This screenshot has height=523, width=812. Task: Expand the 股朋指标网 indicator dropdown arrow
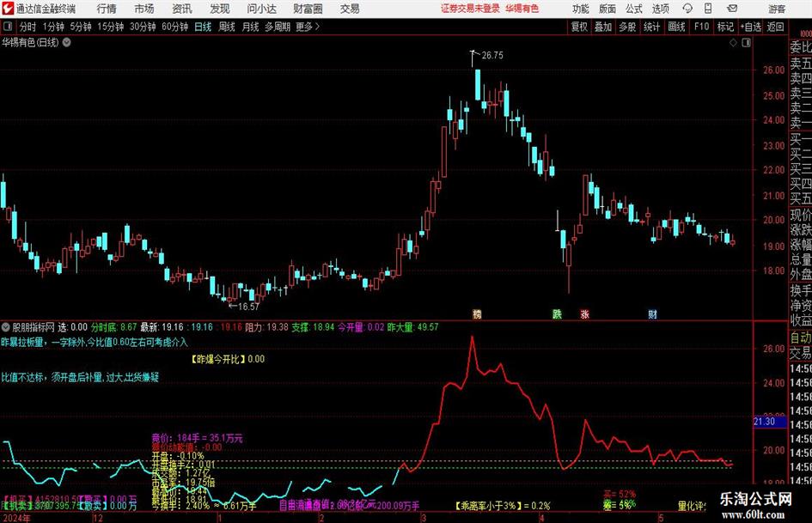6,327
